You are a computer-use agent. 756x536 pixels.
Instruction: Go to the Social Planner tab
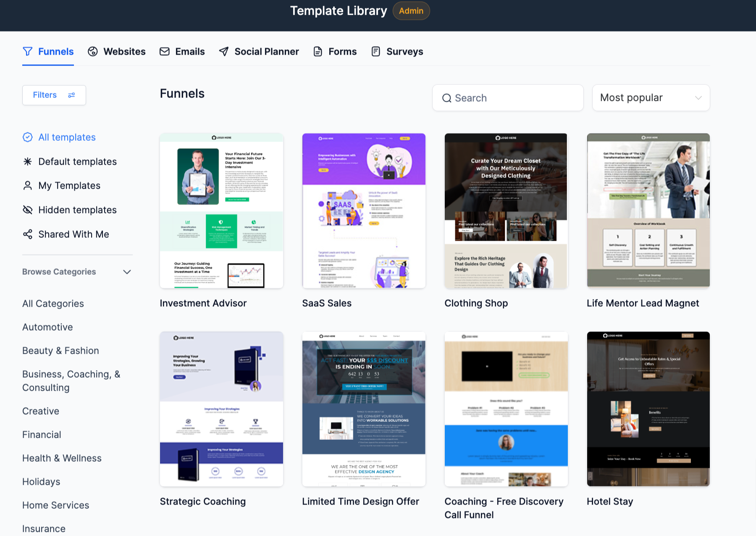pyautogui.click(x=259, y=51)
